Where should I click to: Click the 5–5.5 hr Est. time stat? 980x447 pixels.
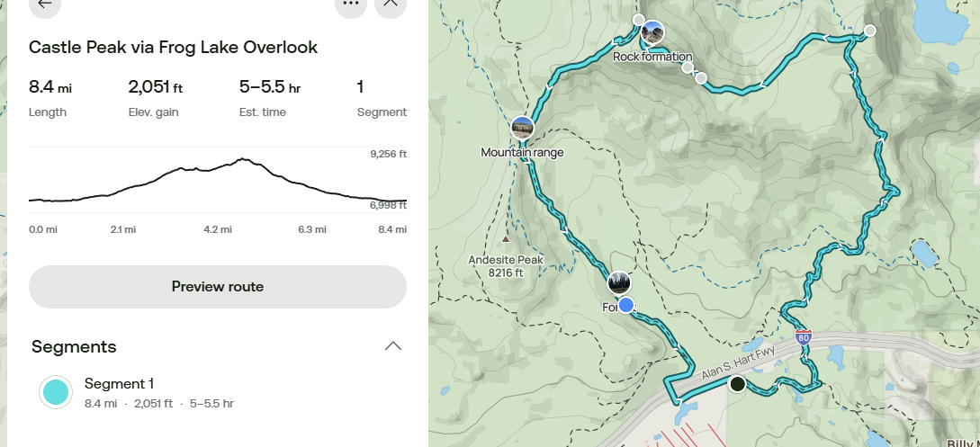(x=270, y=97)
